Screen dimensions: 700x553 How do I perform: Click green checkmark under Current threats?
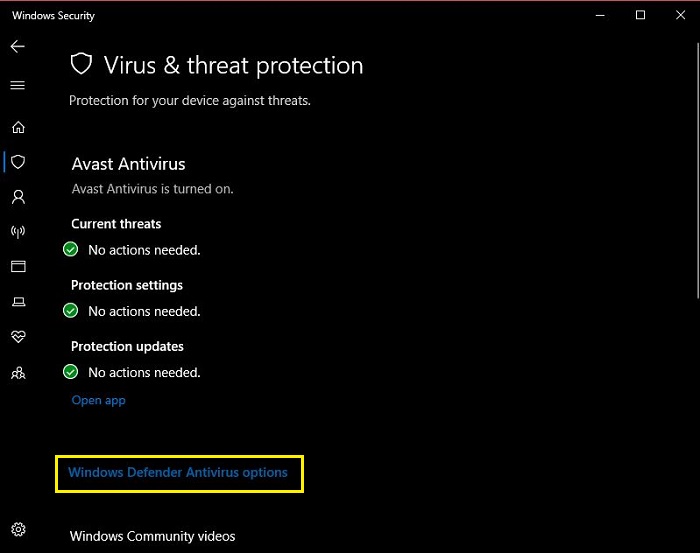[x=71, y=249]
